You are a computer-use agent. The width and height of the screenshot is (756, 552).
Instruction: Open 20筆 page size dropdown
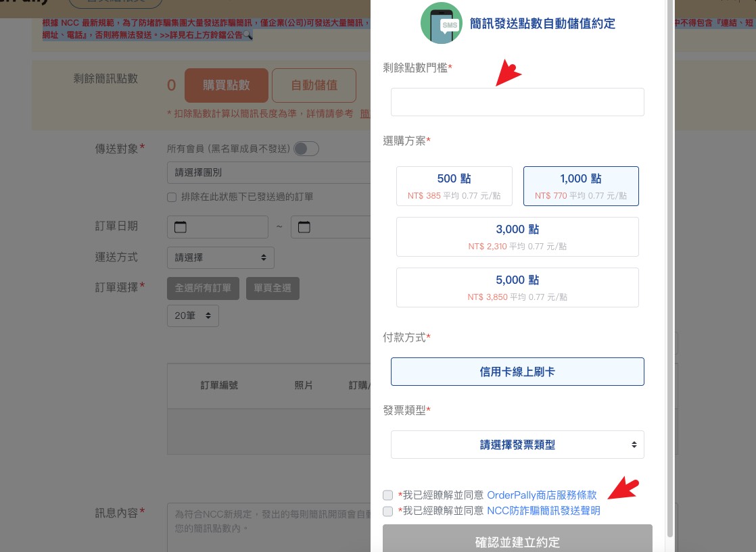point(193,316)
